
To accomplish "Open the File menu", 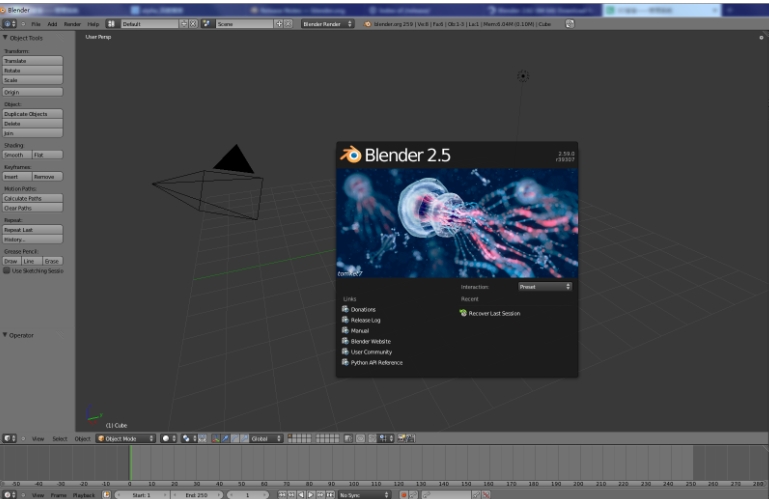I will 36,24.
